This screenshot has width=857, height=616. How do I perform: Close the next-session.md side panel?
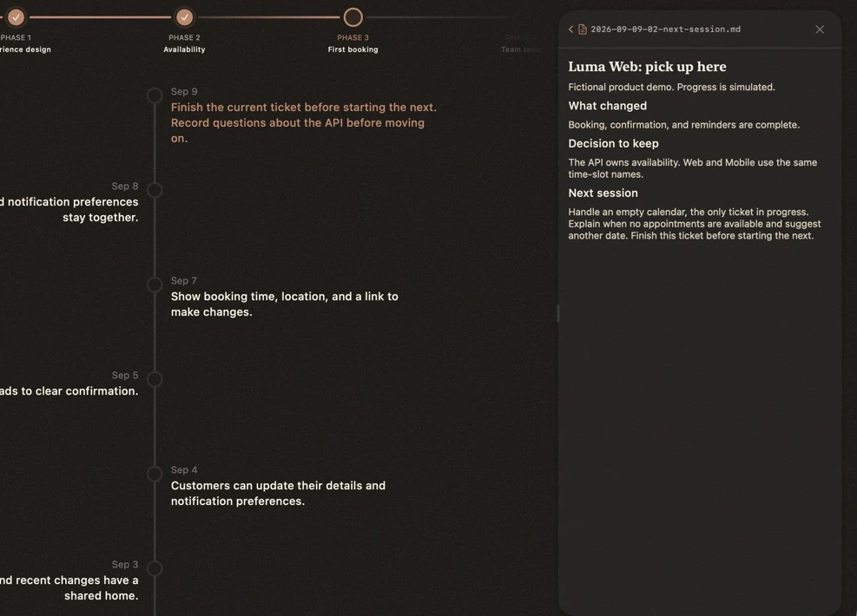point(820,29)
